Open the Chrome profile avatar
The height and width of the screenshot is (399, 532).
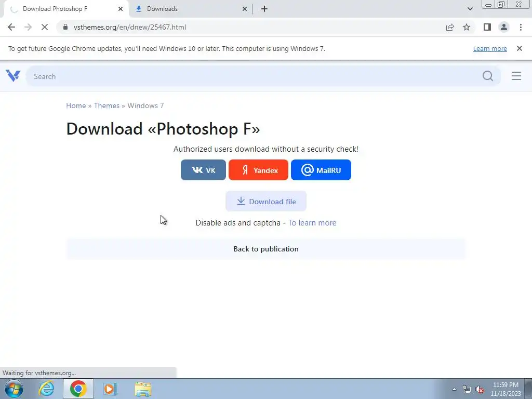(503, 27)
